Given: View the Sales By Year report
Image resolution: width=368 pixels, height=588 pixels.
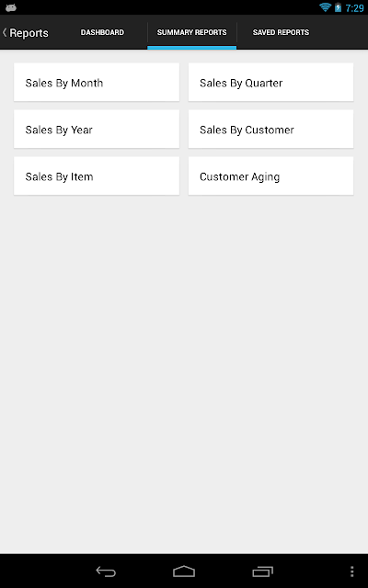Looking at the screenshot, I should click(x=97, y=130).
